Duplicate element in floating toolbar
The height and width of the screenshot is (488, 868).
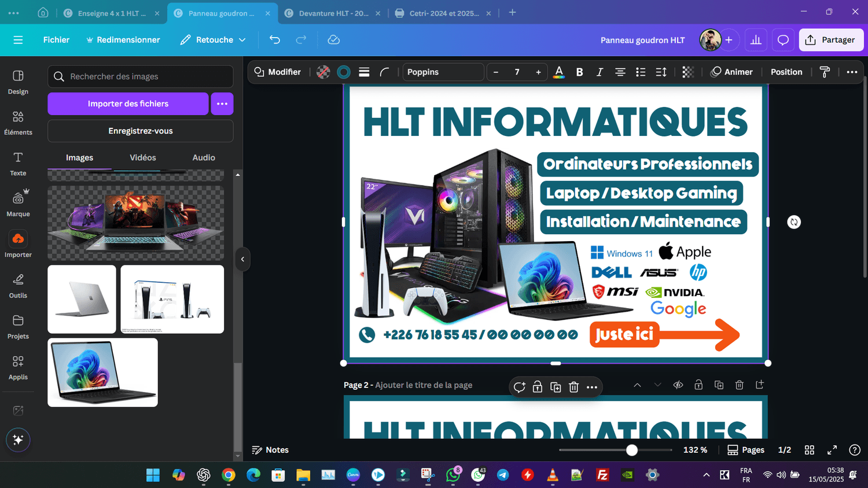[556, 387]
